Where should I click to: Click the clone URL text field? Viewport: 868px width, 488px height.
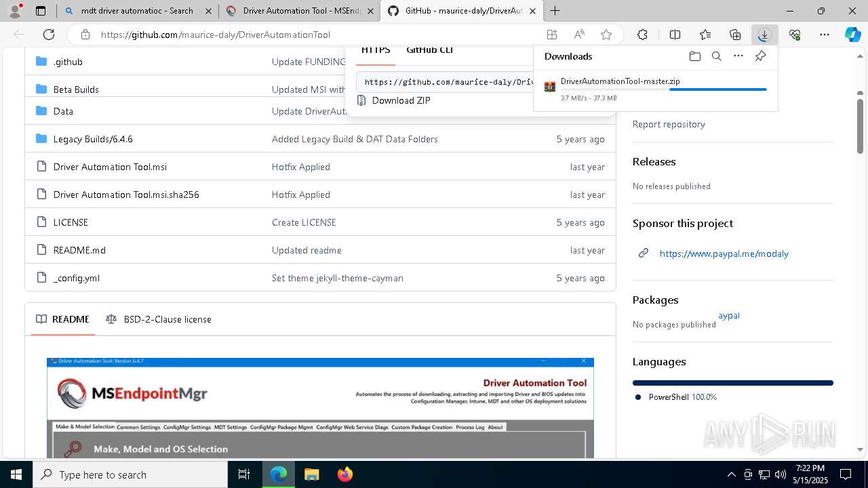point(446,82)
